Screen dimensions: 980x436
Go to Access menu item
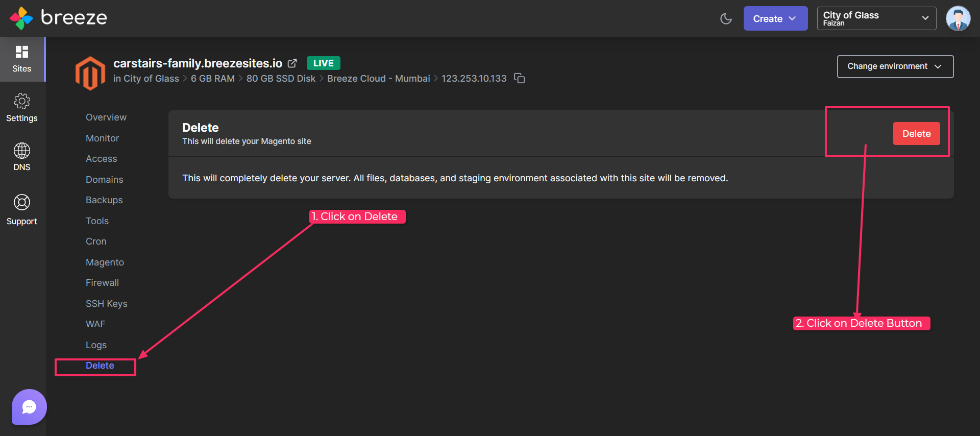[101, 159]
